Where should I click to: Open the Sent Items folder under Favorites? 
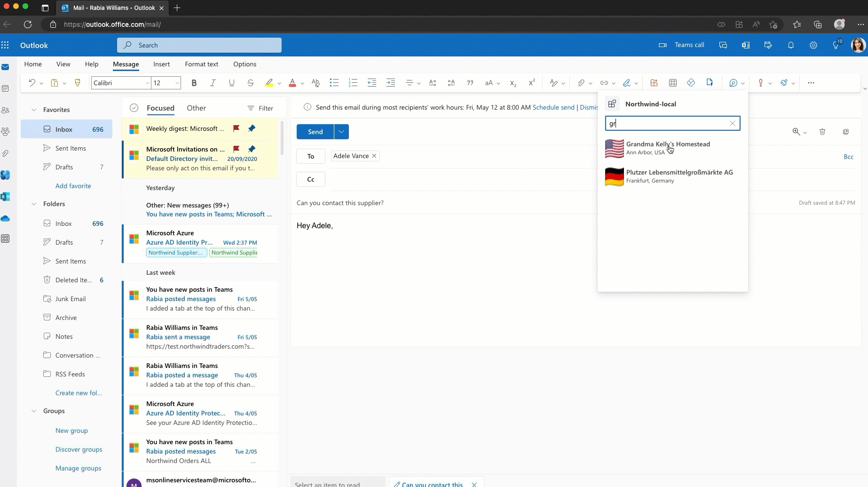[66, 148]
